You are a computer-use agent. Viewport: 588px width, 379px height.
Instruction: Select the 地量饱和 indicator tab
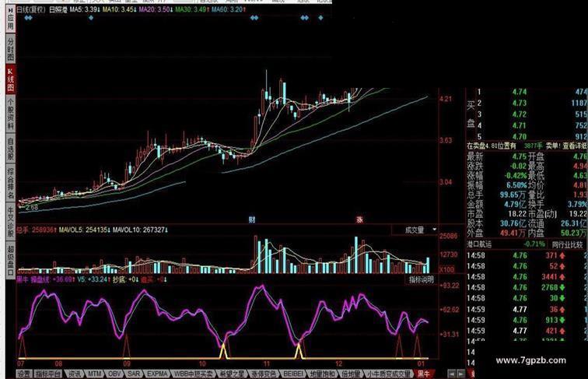(x=323, y=374)
